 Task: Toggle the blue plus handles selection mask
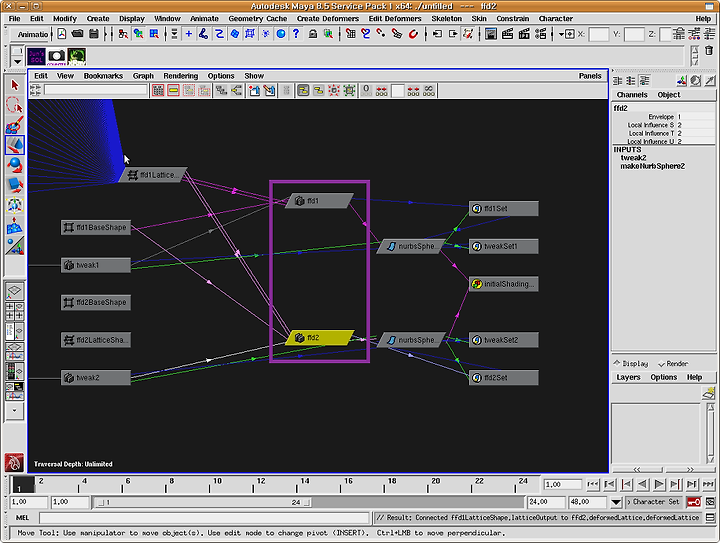point(188,34)
